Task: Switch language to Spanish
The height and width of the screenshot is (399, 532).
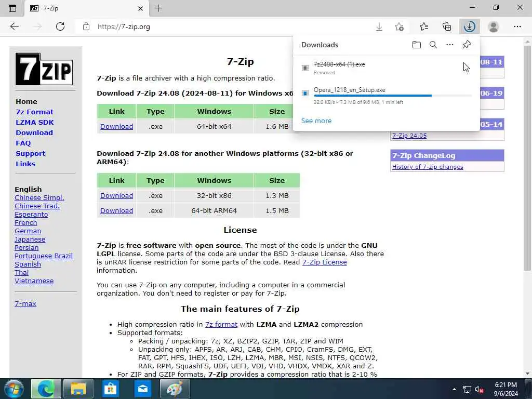Action: [x=28, y=264]
